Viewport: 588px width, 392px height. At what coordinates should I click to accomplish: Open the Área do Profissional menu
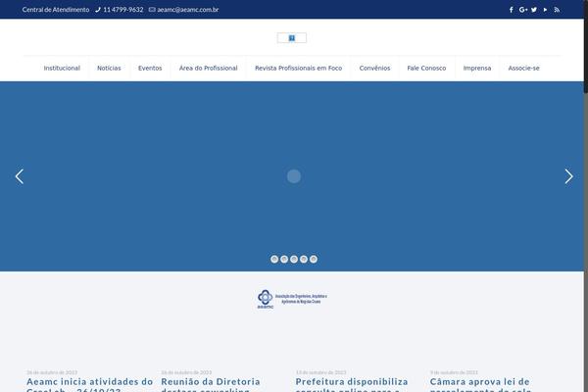coord(208,68)
